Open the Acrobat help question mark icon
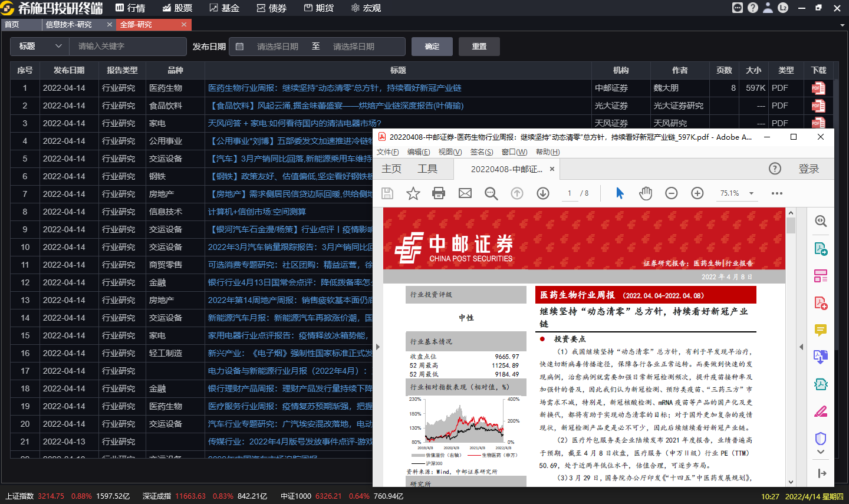Viewport: 849px width, 504px height. [775, 169]
